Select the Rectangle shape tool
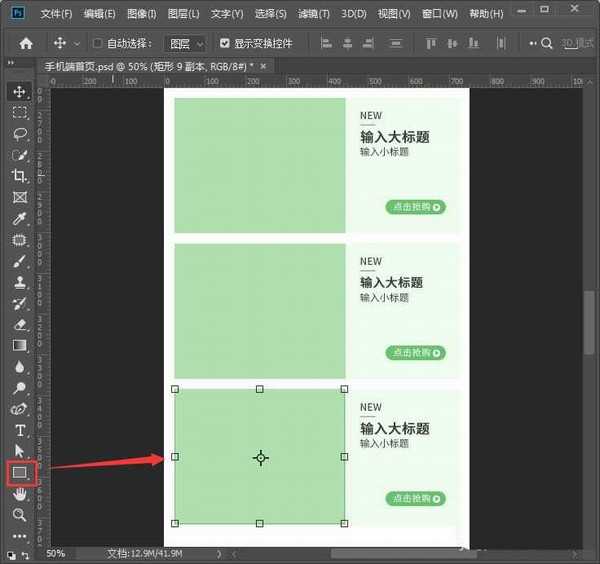Viewport: 600px width, 564px height. (20, 472)
